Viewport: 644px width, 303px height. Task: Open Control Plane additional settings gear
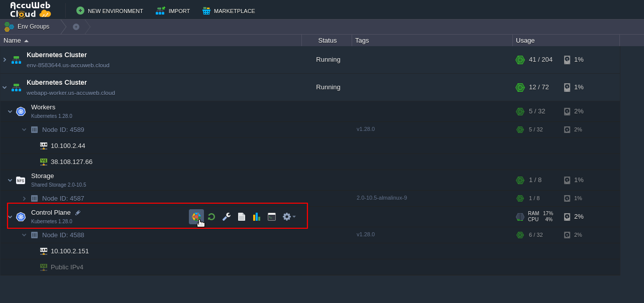tap(289, 217)
